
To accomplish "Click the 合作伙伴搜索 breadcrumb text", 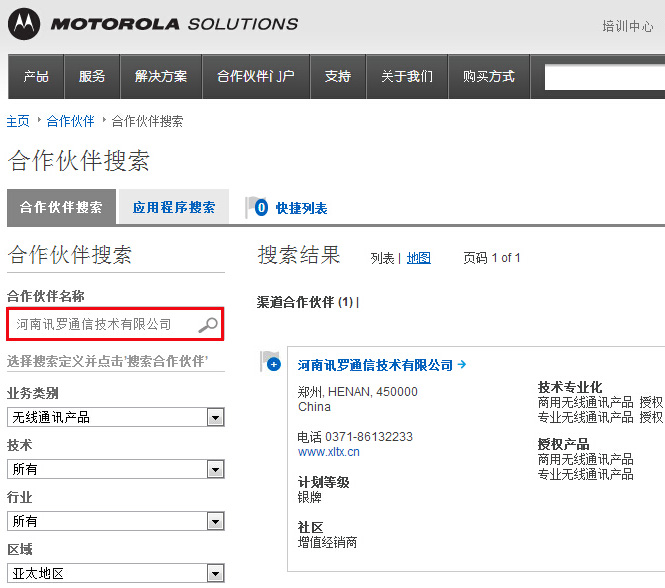I will pos(147,121).
